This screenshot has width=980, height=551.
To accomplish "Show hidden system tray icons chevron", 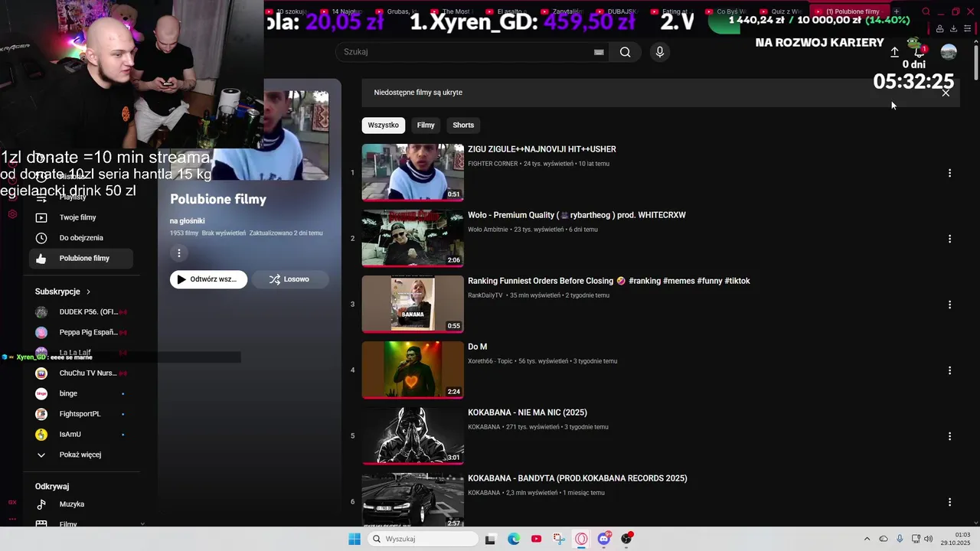I will 867,539.
